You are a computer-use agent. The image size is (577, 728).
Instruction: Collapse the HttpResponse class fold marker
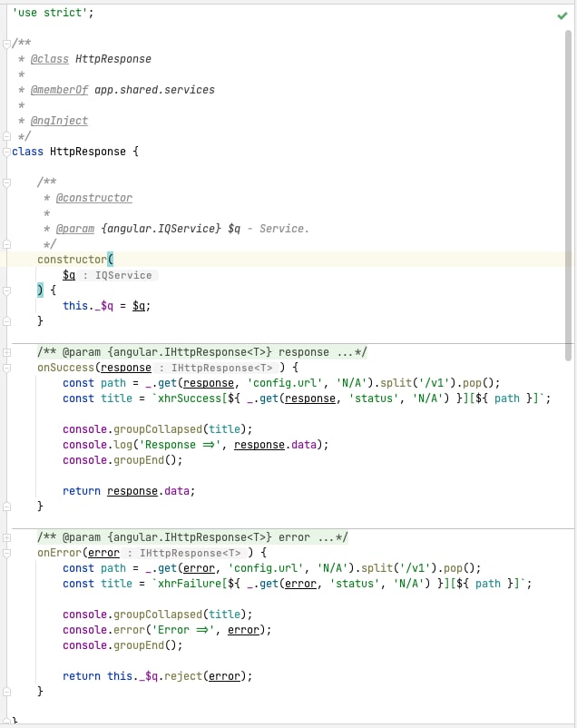tap(6, 152)
